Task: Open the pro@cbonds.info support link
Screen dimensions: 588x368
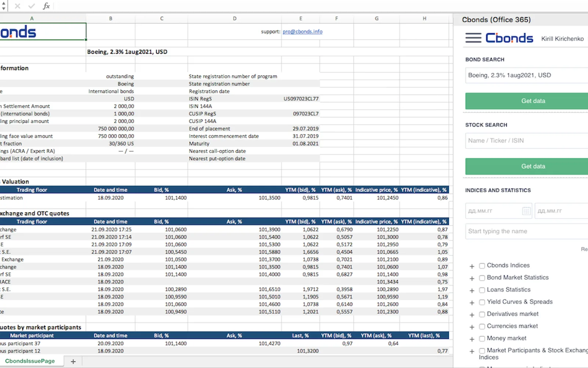Action: (x=302, y=32)
